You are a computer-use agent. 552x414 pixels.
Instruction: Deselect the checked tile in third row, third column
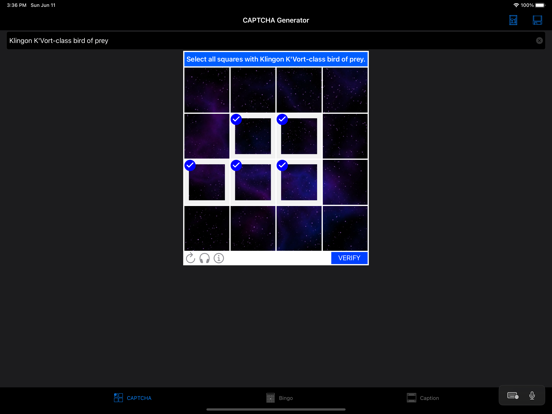299,182
